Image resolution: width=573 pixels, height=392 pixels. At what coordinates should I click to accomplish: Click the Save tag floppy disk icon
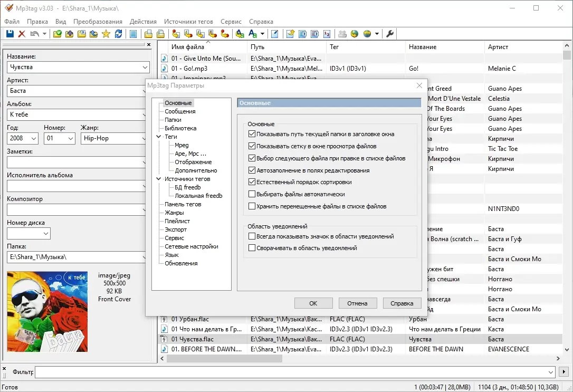click(x=9, y=34)
